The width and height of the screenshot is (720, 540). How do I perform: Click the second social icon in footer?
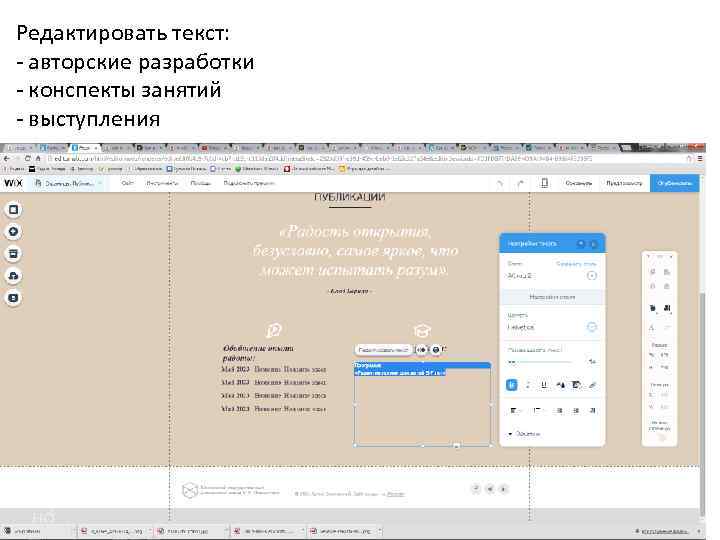490,489
